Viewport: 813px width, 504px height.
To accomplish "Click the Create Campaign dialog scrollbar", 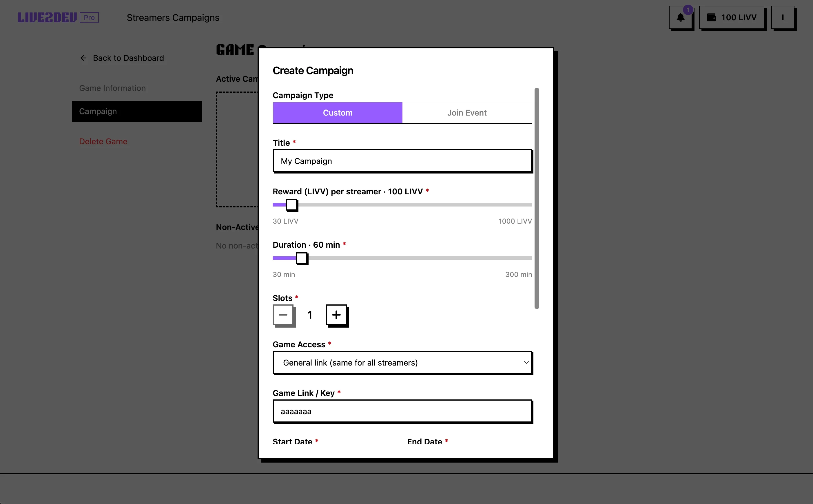I will pyautogui.click(x=537, y=198).
